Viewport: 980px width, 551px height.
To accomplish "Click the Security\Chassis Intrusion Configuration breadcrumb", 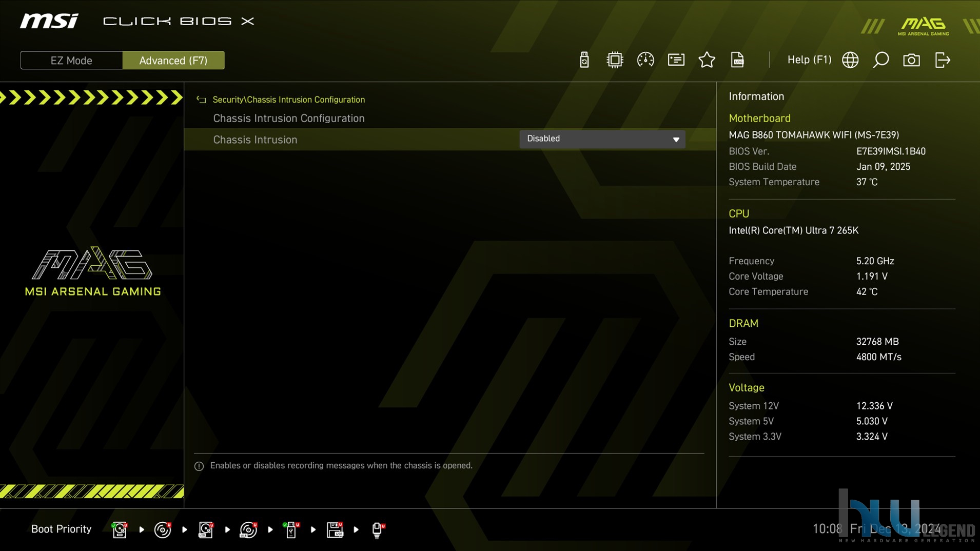I will (289, 100).
